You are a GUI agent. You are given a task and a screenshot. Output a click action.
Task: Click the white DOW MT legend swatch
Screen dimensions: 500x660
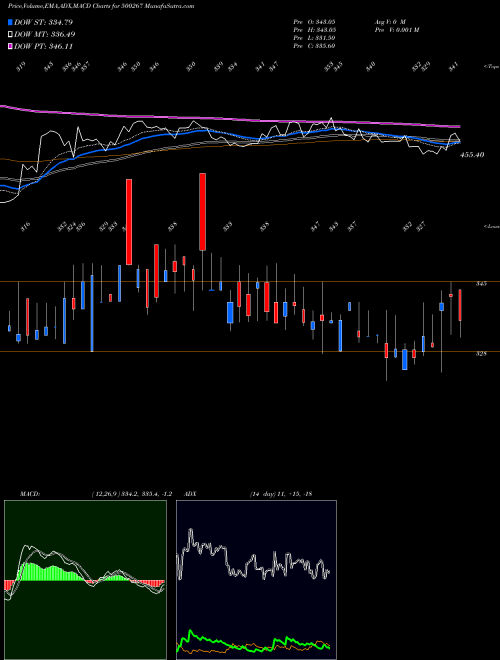pyautogui.click(x=11, y=35)
